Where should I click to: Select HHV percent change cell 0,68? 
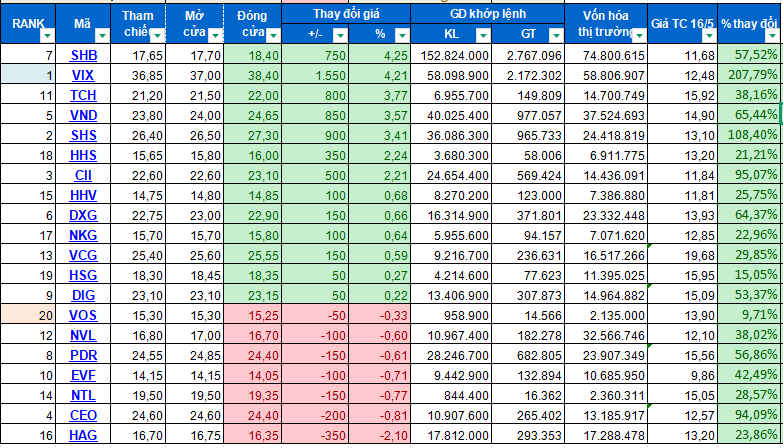(x=380, y=195)
